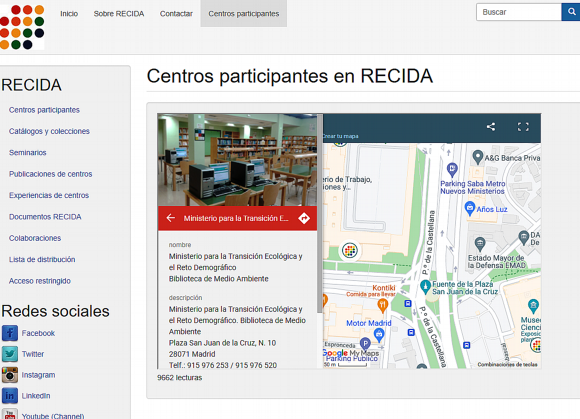580x419 pixels.
Task: Get directions with the diamond arrow icon
Action: pyautogui.click(x=304, y=218)
